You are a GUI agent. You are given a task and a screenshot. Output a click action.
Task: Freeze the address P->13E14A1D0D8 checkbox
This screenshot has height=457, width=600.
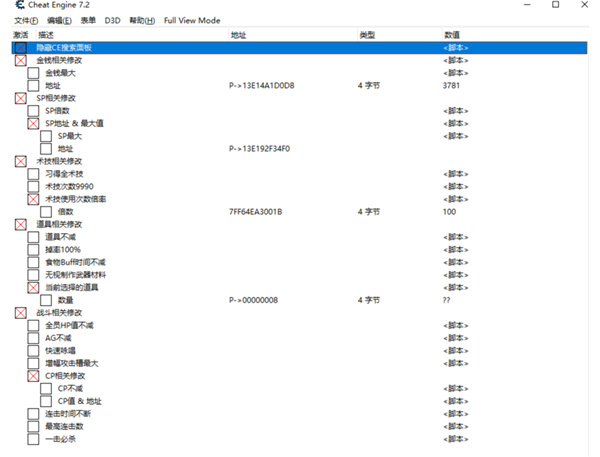(x=33, y=85)
